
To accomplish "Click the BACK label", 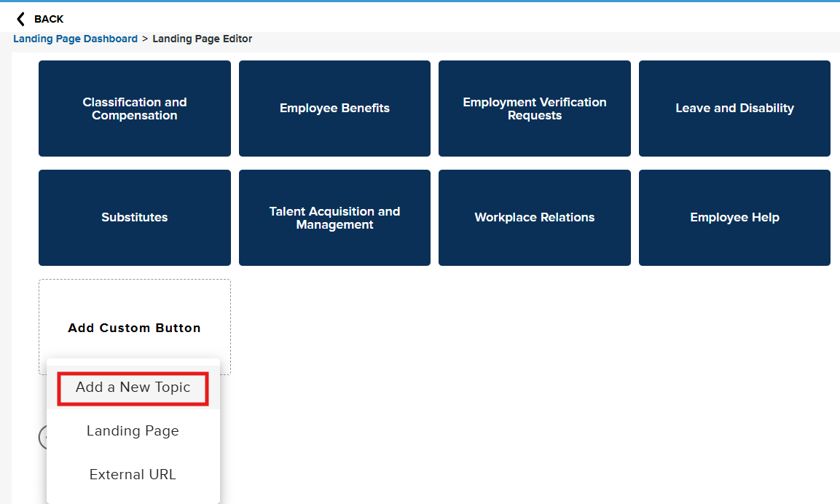I will (x=48, y=18).
